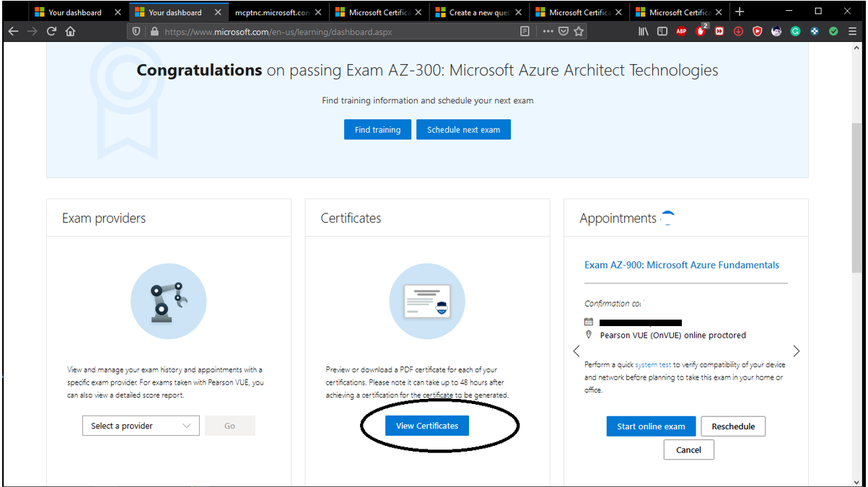
Task: Click the page vertical scrollbar thumb
Action: [x=856, y=197]
